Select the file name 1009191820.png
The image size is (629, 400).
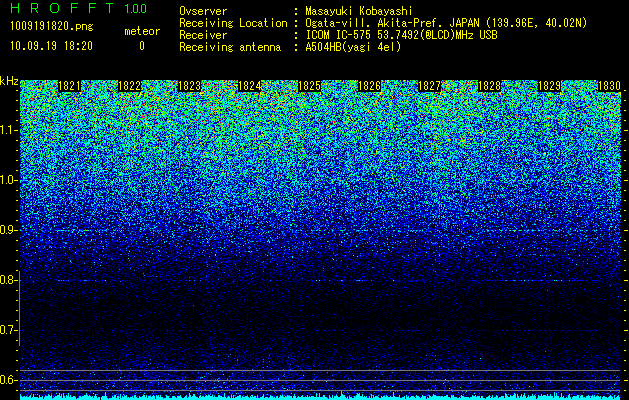(52, 26)
